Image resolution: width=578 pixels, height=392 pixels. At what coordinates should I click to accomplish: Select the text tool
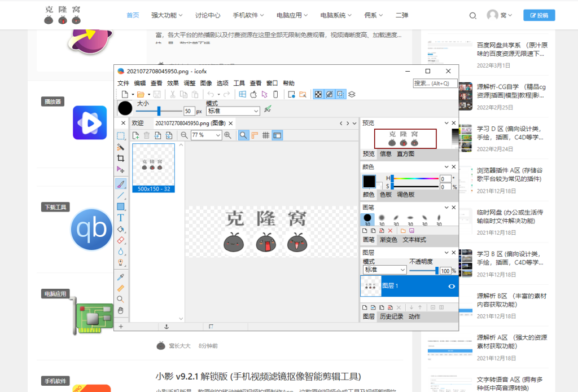[x=121, y=218]
